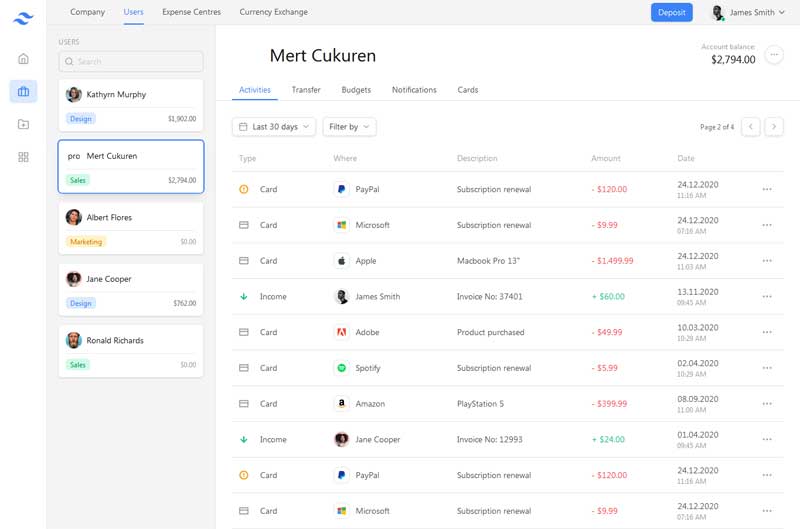Select the Mert Cukuren user card

(x=131, y=167)
